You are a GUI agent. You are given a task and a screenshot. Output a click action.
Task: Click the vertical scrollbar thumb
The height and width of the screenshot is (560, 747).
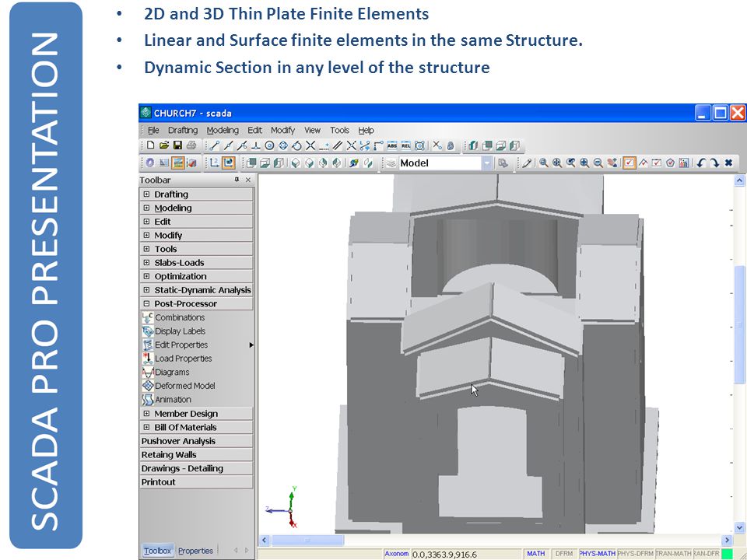739,324
